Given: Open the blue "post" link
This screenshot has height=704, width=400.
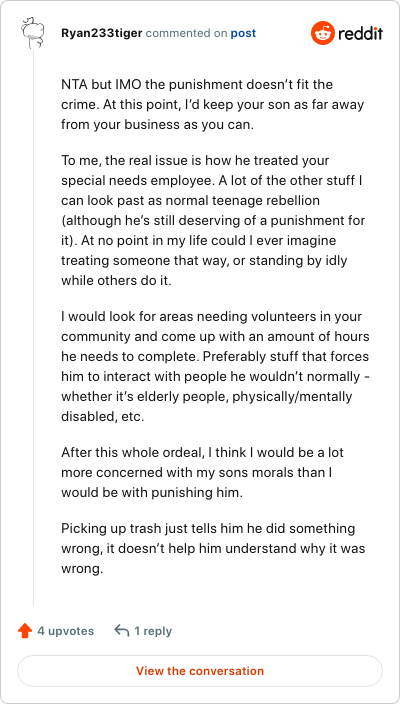Looking at the screenshot, I should pos(243,33).
